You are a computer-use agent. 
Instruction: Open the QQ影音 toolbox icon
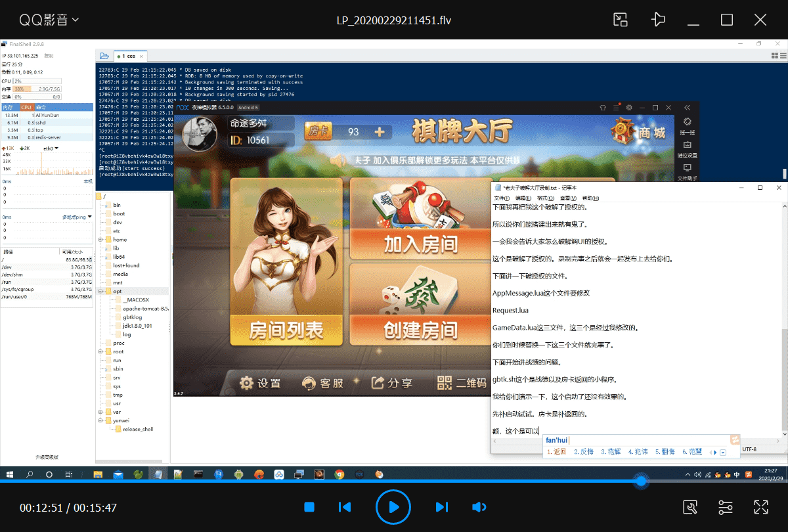(x=689, y=507)
